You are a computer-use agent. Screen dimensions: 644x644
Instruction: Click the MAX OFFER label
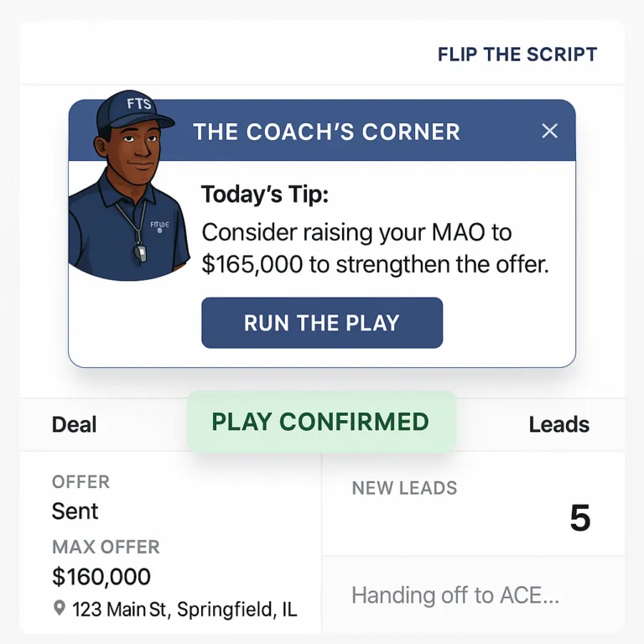pyautogui.click(x=106, y=547)
